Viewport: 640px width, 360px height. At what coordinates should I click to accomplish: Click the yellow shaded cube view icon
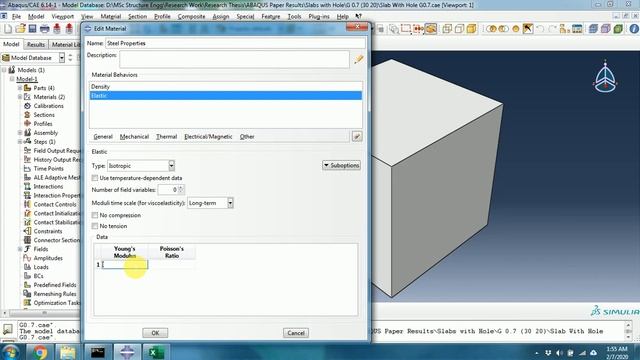pyautogui.click(x=471, y=29)
